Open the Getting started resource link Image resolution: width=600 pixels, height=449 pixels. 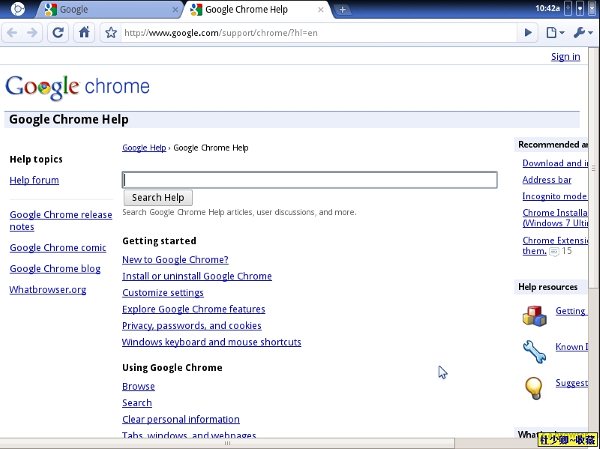[x=571, y=311]
